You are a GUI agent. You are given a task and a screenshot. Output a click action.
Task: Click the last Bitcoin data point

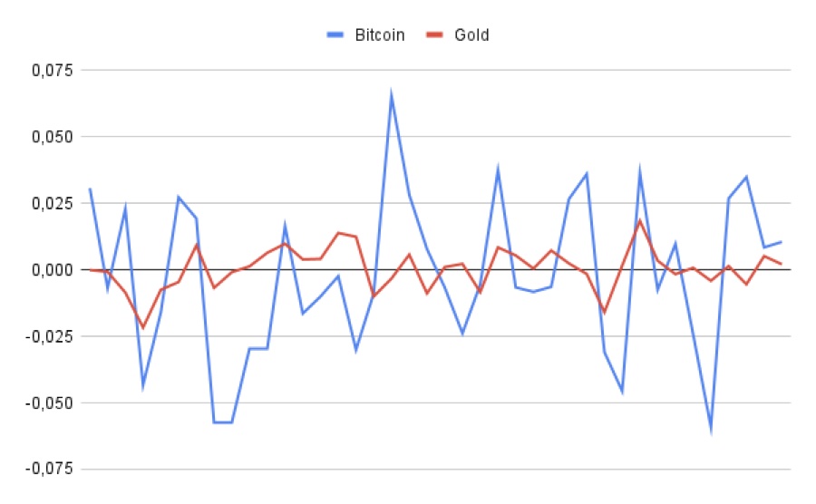pyautogui.click(x=782, y=242)
